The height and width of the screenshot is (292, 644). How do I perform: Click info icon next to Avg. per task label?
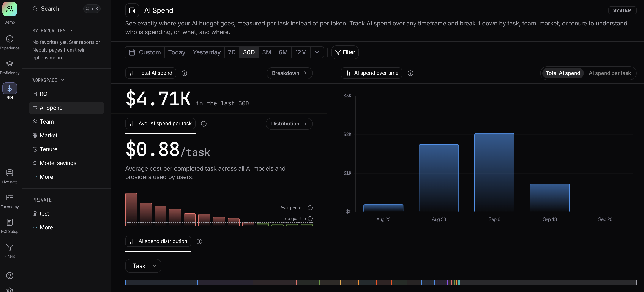[310, 208]
